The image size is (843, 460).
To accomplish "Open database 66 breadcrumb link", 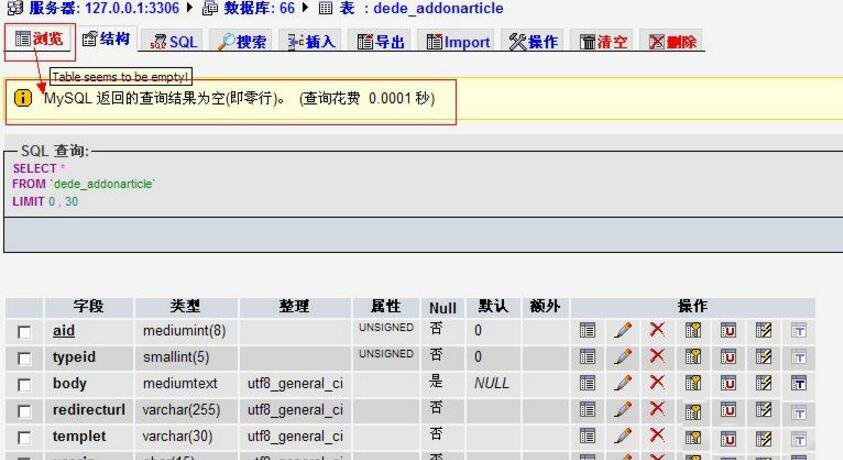I will [x=260, y=8].
